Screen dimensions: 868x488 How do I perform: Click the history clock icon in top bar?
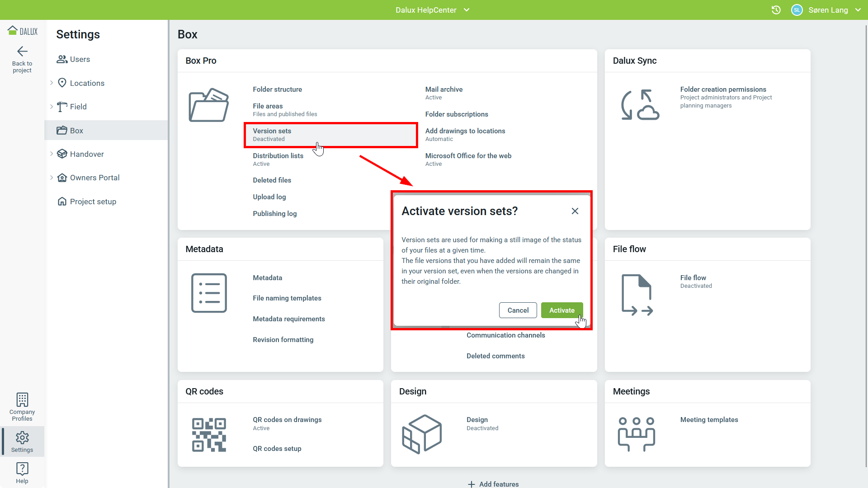pyautogui.click(x=776, y=10)
